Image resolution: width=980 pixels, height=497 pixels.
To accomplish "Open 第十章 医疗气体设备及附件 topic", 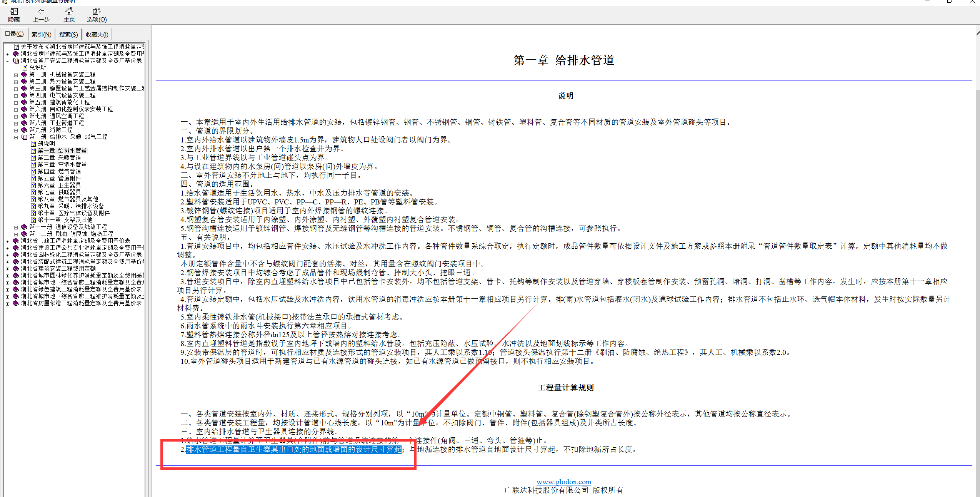I will pos(73,213).
